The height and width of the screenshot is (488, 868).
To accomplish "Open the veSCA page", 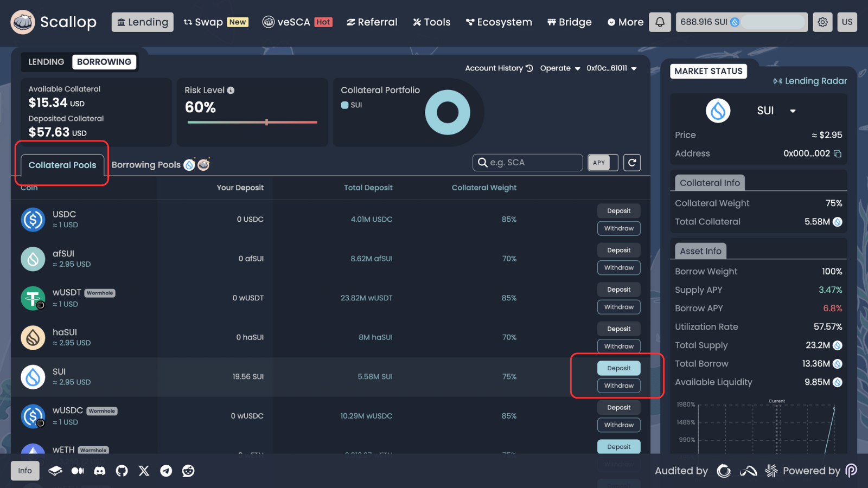I will [x=297, y=22].
